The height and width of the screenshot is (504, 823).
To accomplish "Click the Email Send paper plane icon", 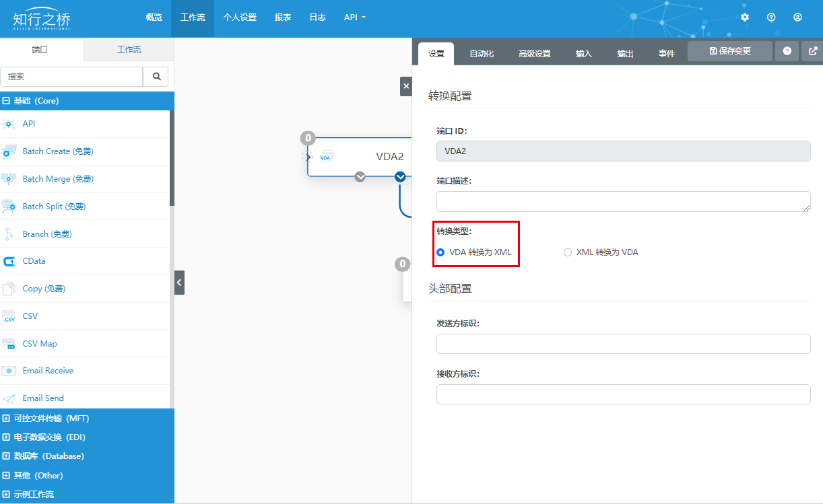I will [x=9, y=398].
